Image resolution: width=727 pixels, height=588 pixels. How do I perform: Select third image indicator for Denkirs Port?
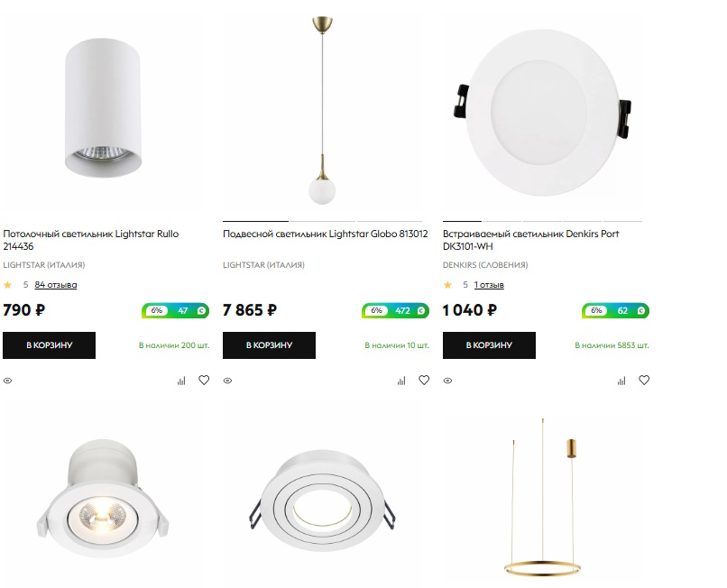(x=542, y=221)
